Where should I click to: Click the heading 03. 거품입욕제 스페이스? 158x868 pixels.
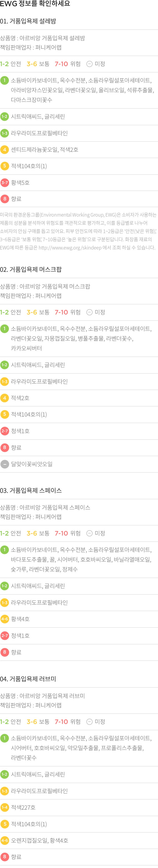pos(31,490)
